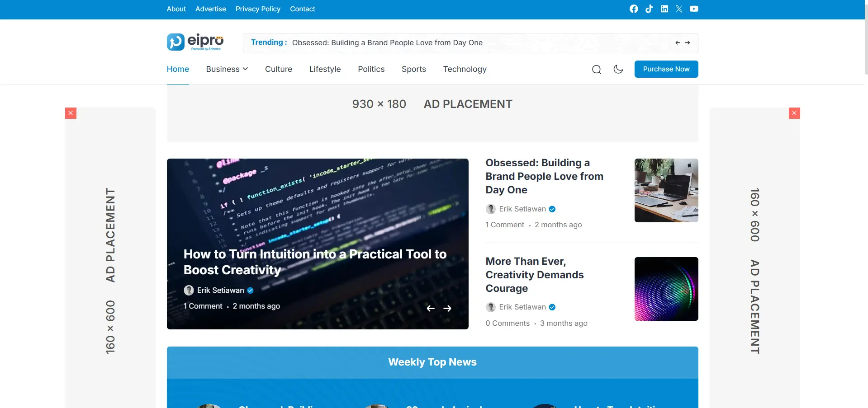
Task: Click '2 months ago' on the featured slide
Action: point(256,306)
